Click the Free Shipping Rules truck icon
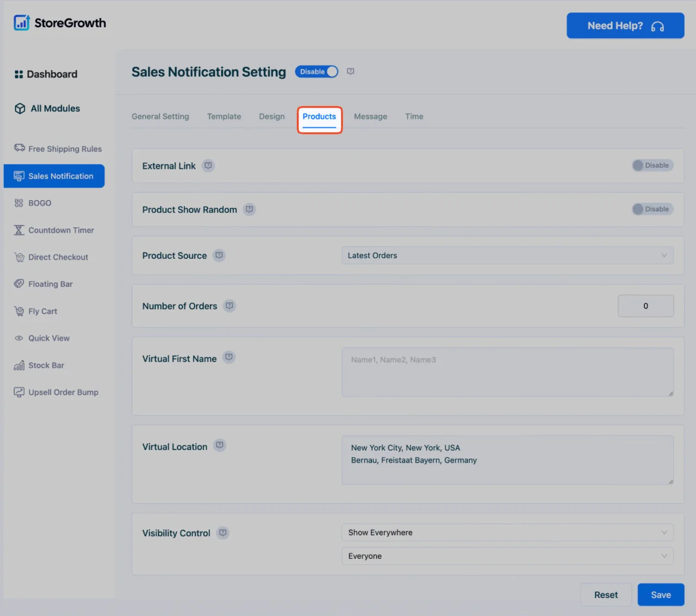 click(20, 148)
